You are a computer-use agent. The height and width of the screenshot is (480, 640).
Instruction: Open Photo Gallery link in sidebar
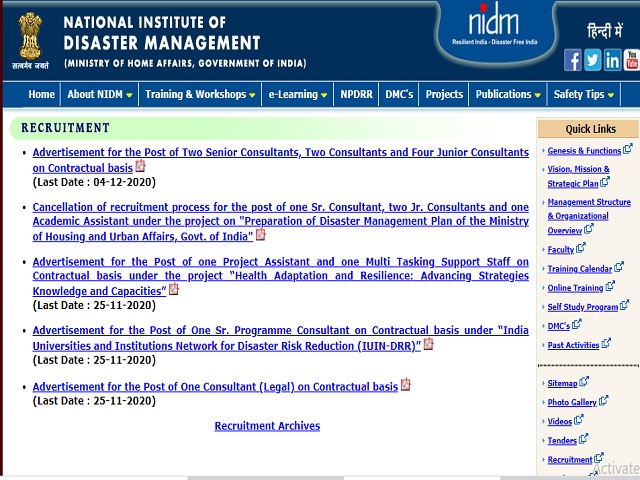click(572, 402)
